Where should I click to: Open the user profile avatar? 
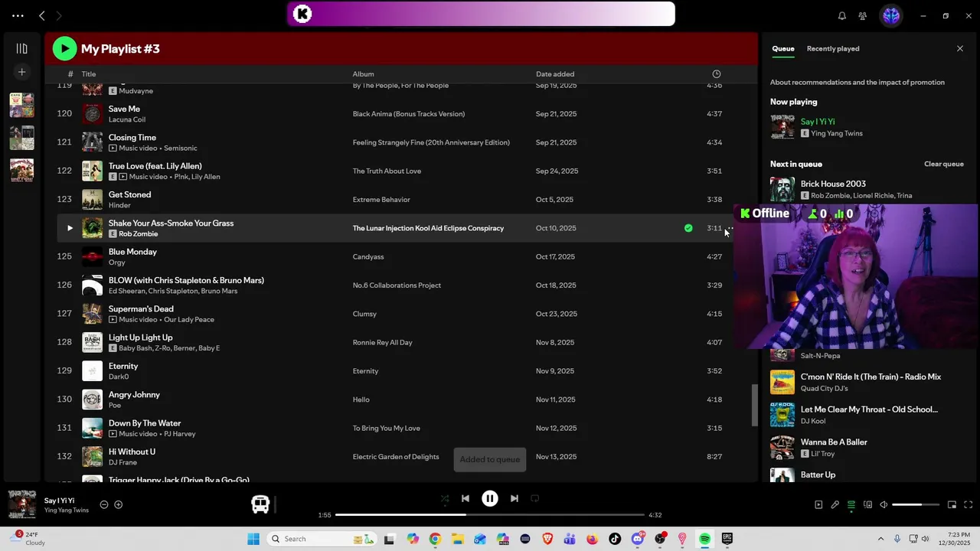(x=891, y=15)
